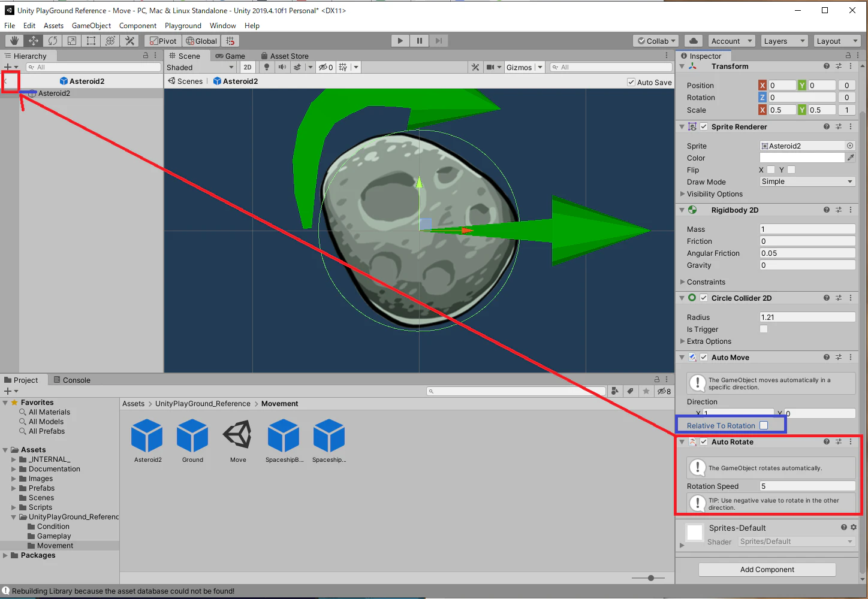This screenshot has height=599, width=868.
Task: Enable Is Trigger checkbox
Action: tap(764, 329)
